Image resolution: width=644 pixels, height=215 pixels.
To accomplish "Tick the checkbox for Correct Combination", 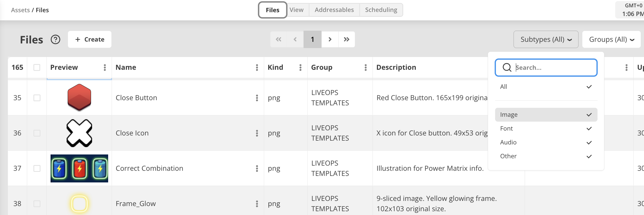I will pyautogui.click(x=37, y=169).
